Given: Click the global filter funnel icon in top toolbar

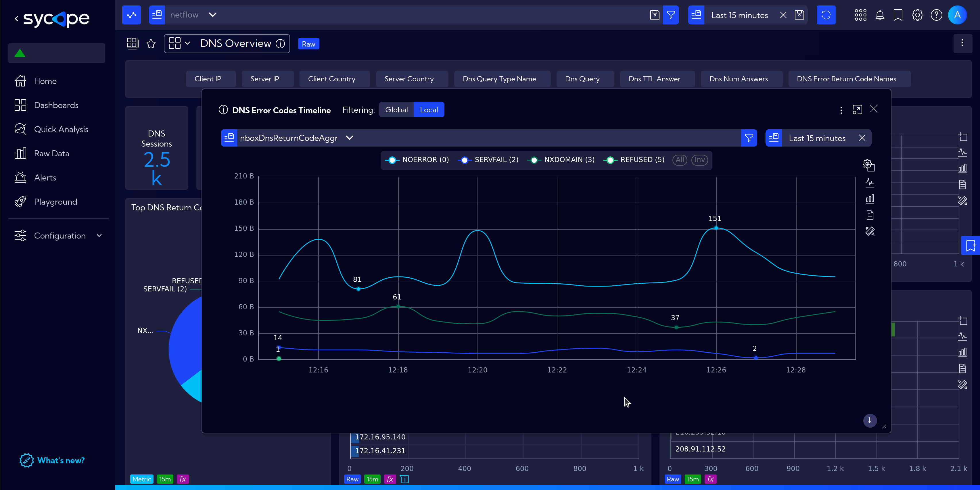Looking at the screenshot, I should (672, 15).
